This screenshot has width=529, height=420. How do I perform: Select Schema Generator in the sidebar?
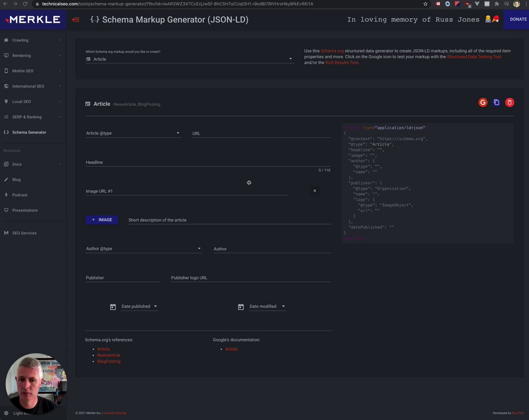pyautogui.click(x=33, y=132)
